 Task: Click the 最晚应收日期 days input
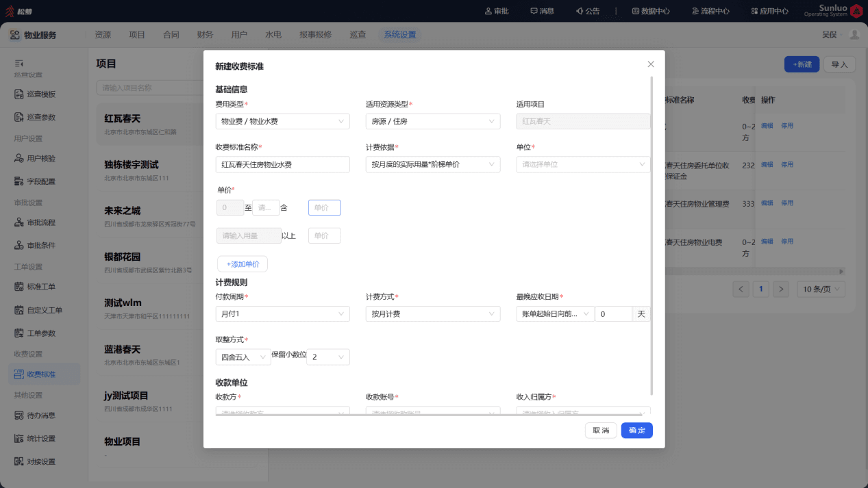[613, 314]
